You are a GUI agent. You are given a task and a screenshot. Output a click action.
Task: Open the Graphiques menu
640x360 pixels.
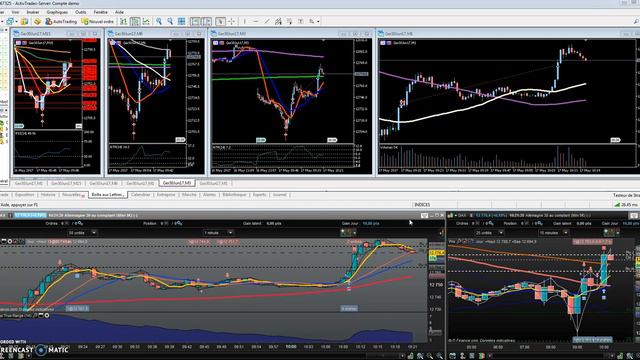57,12
